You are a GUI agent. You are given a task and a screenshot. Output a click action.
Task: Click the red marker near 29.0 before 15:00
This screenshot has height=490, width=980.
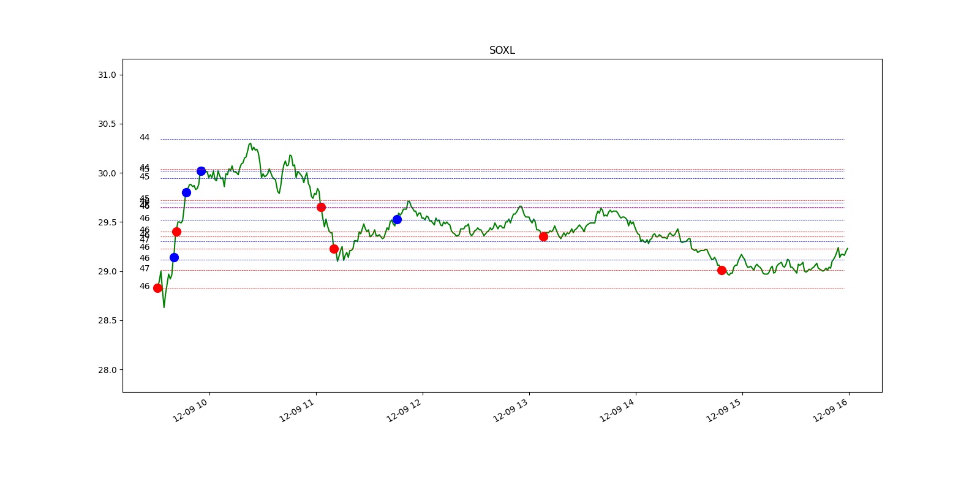coord(722,270)
